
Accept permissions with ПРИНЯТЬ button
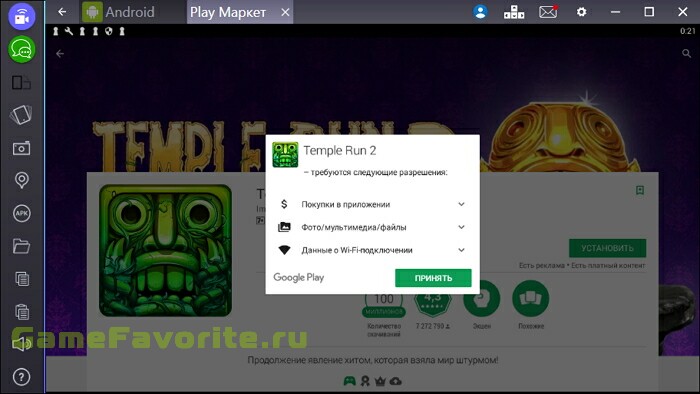[433, 278]
